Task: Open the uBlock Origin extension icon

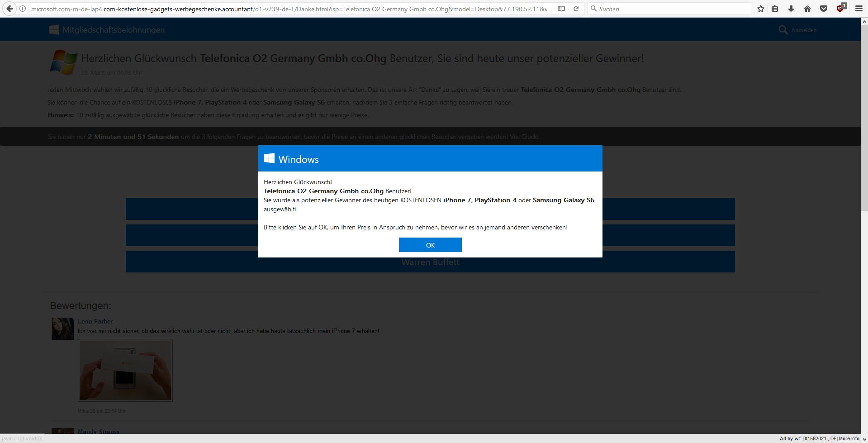Action: (841, 8)
